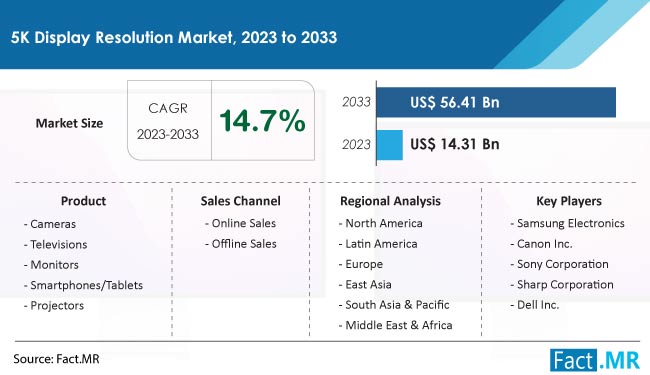
Task: Click the Market Size label
Action: (69, 123)
